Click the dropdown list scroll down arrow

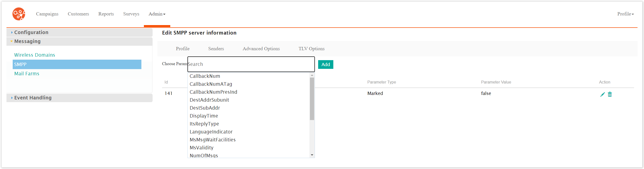point(312,155)
